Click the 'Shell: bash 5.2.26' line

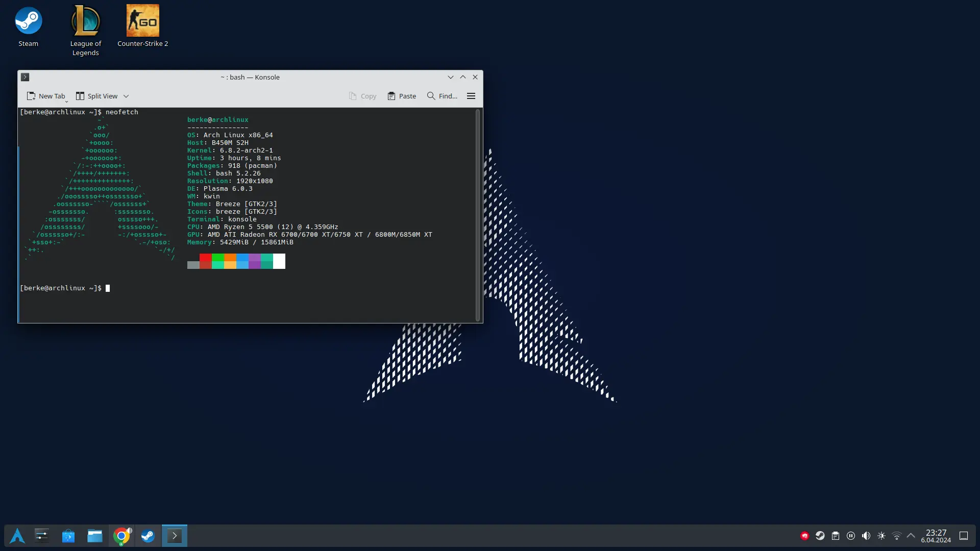(224, 173)
